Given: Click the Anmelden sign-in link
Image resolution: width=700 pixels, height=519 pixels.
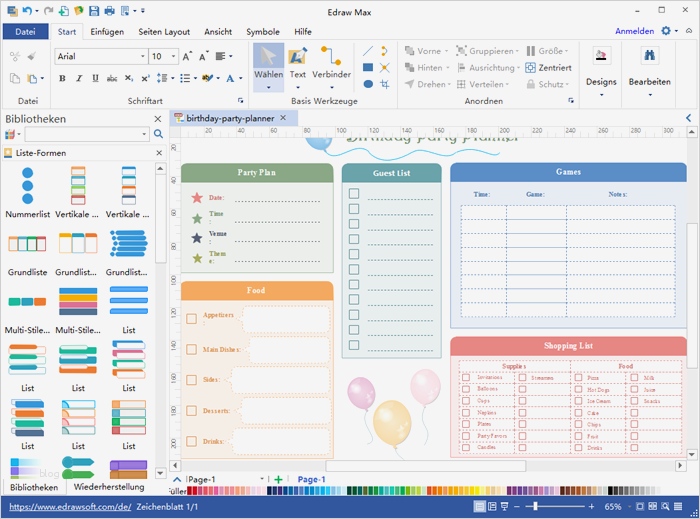Looking at the screenshot, I should tap(634, 31).
